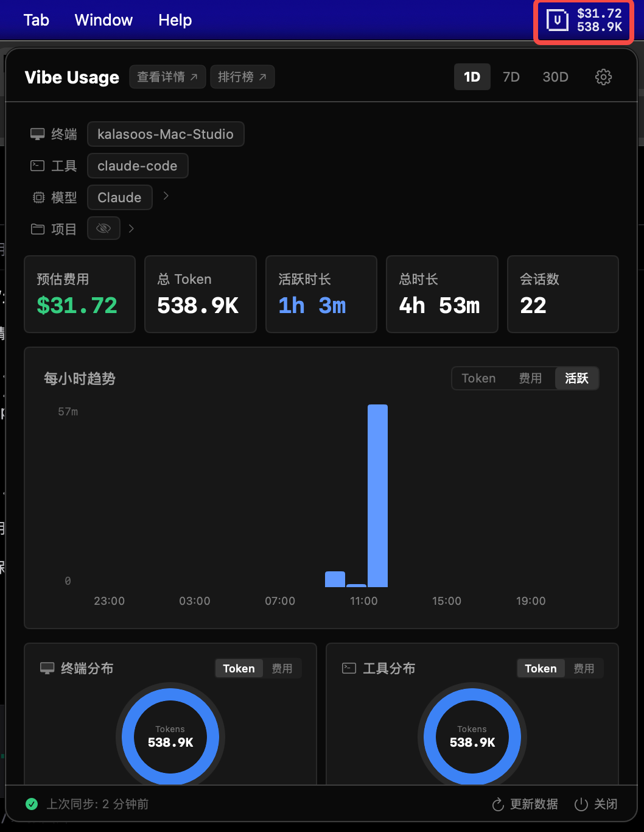Viewport: 644px width, 832px height.
Task: Click the 57m y-axis label
Action: coord(68,412)
